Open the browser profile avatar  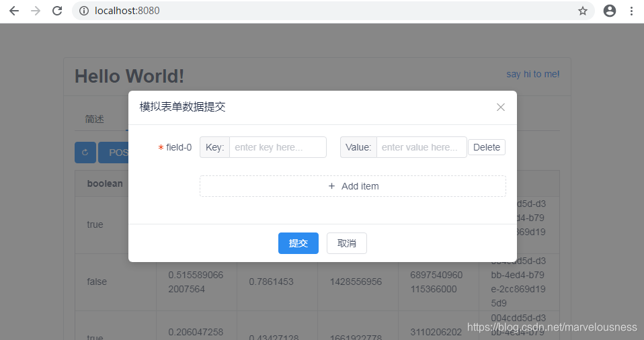click(x=610, y=11)
